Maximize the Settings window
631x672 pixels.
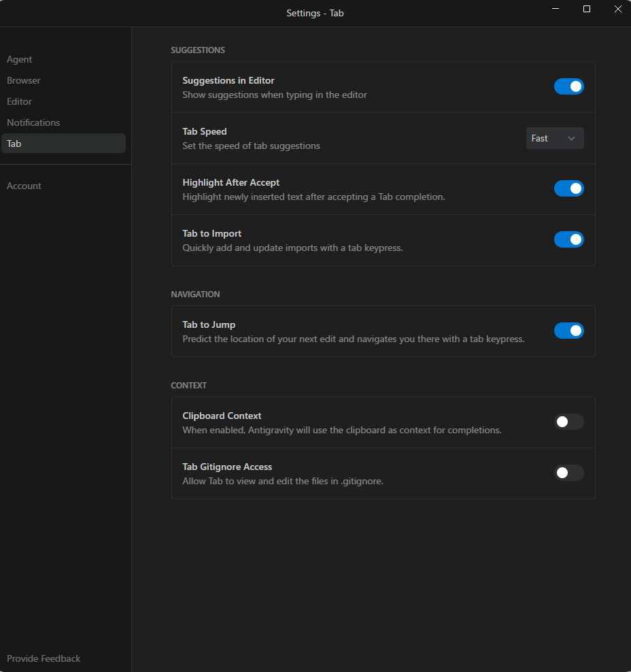(587, 10)
